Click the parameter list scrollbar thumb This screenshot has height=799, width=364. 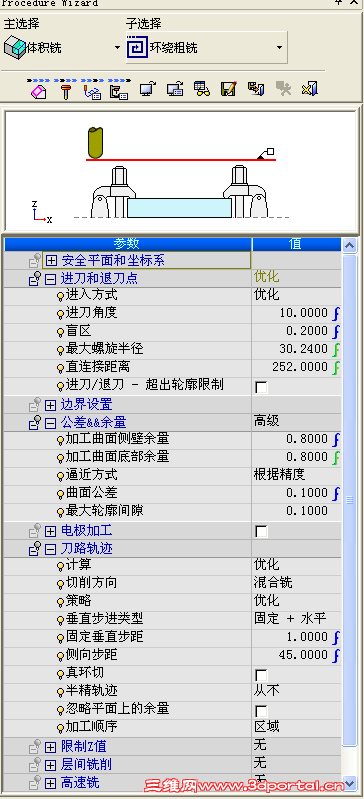350,500
